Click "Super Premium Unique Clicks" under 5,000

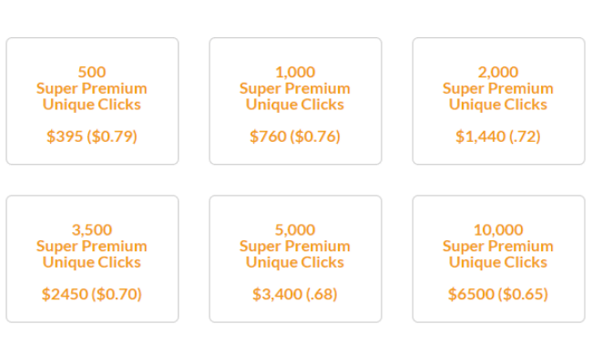[295, 254]
